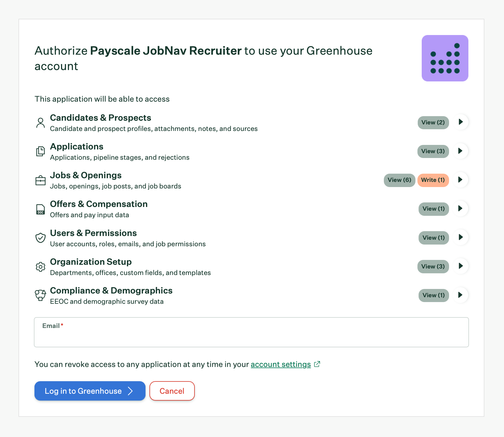
Task: Click the Users & Permissions shield icon
Action: (x=40, y=238)
